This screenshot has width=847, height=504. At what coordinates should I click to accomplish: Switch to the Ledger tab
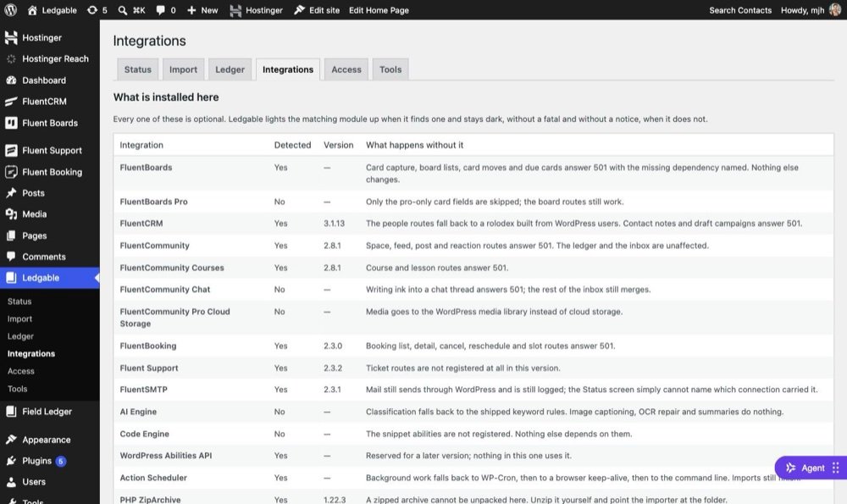pyautogui.click(x=230, y=69)
